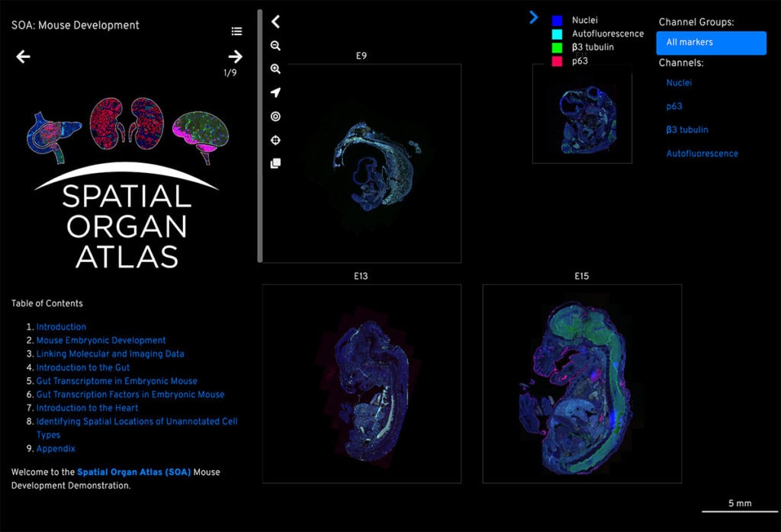Toggle the Autofluorescence channel
Screen dimensions: 781x532
point(702,154)
